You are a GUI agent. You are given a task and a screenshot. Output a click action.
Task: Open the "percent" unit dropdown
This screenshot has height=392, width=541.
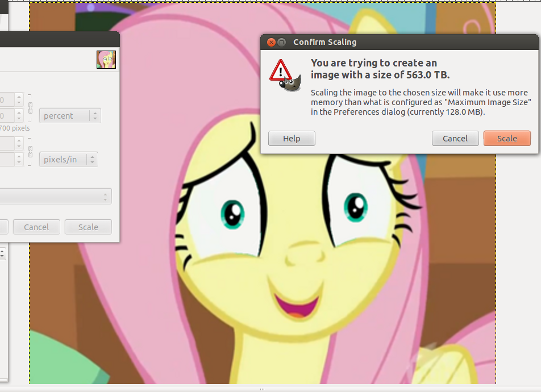coord(70,115)
